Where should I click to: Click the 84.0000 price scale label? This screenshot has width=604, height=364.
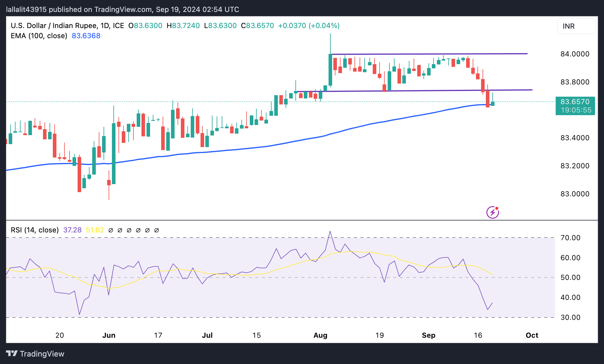click(x=575, y=54)
